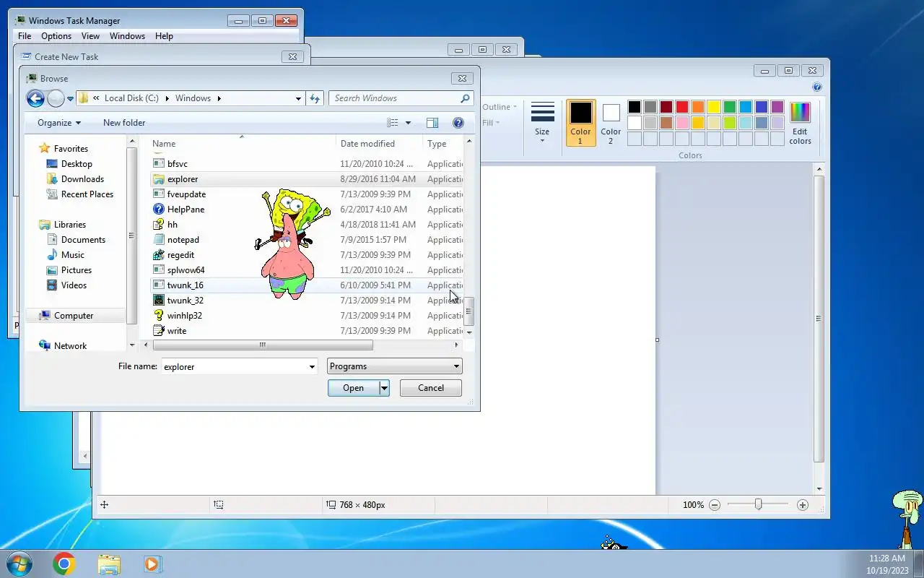The image size is (924, 578).
Task: Open the View menu in Task Manager
Action: click(x=90, y=36)
